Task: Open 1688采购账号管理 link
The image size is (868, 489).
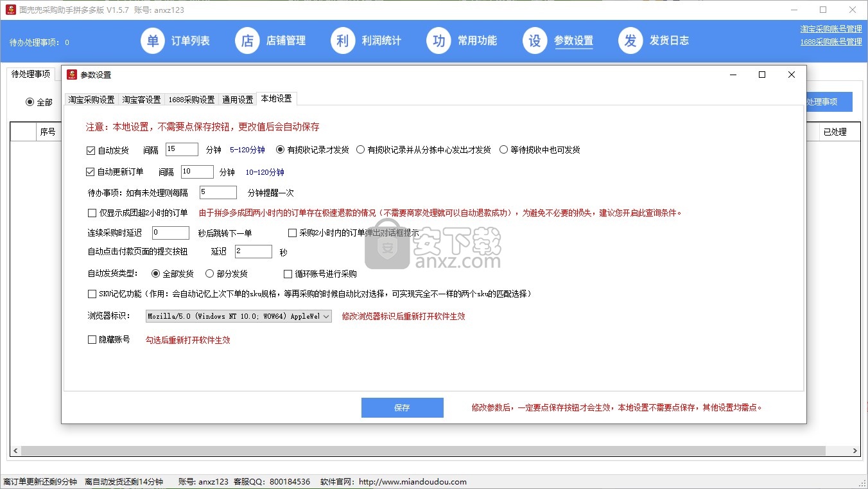Action: (831, 42)
